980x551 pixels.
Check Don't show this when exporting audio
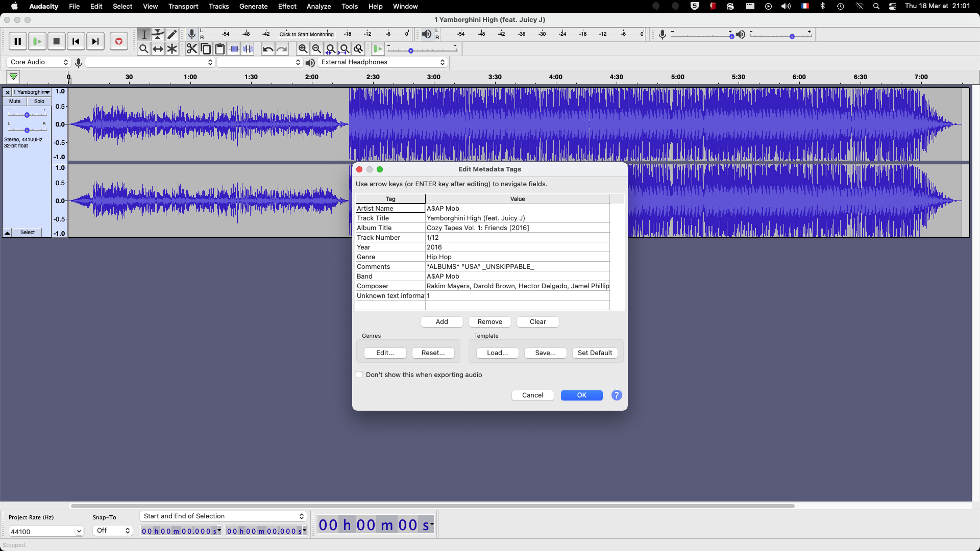[x=360, y=375]
